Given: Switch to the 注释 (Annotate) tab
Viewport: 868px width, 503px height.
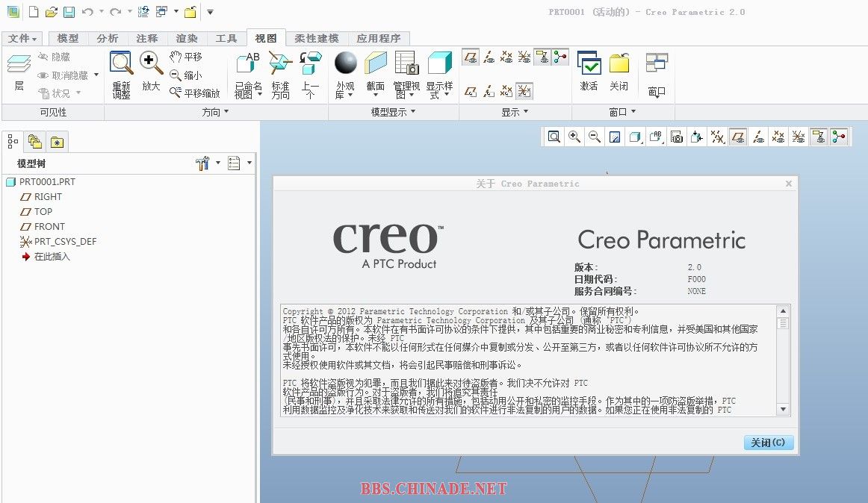Looking at the screenshot, I should [146, 38].
